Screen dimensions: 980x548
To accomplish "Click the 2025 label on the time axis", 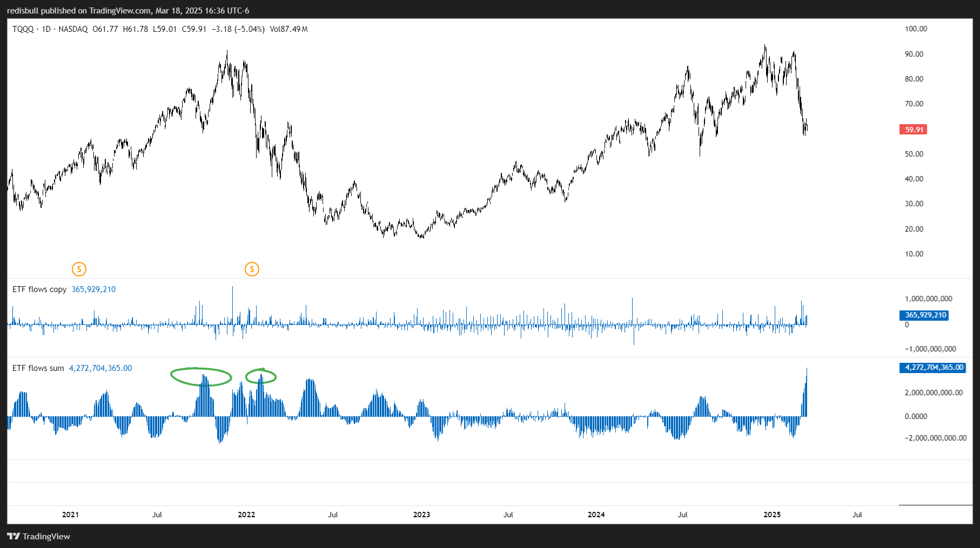I will (x=772, y=515).
